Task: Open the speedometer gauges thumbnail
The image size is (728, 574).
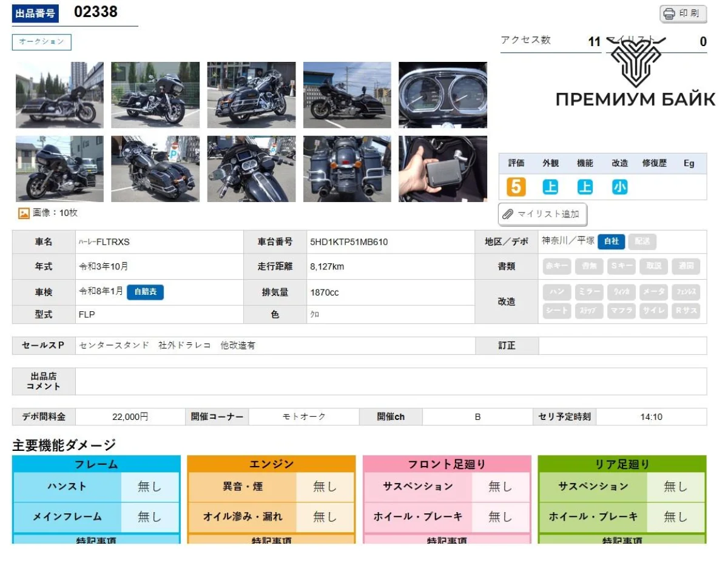Action: [442, 95]
